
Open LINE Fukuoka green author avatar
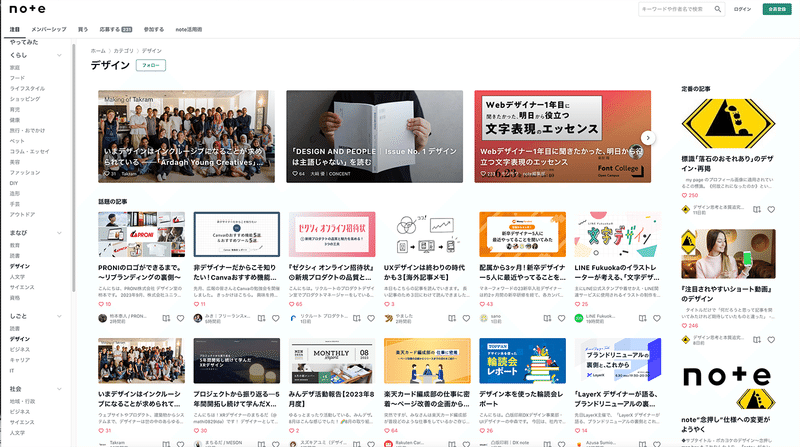point(579,318)
